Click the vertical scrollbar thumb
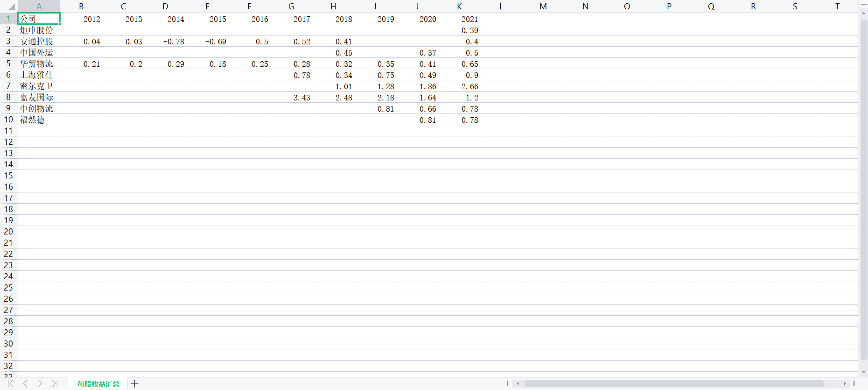 (864, 190)
